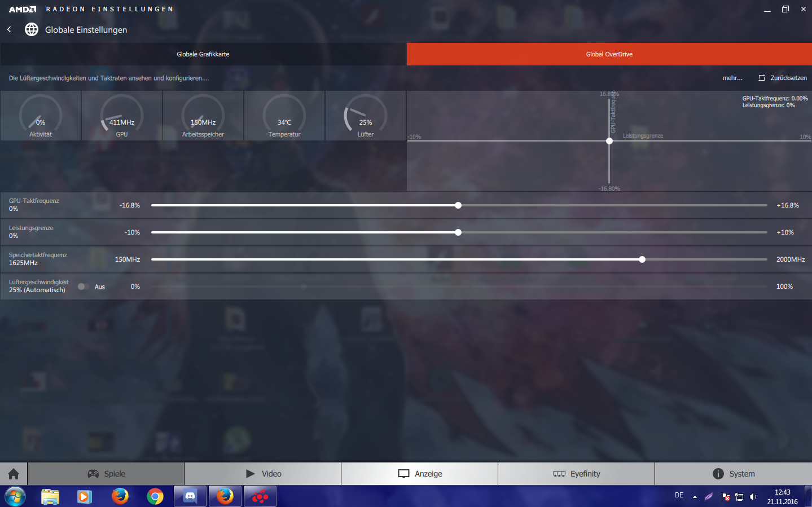Open the Eyefinity section

tap(577, 474)
